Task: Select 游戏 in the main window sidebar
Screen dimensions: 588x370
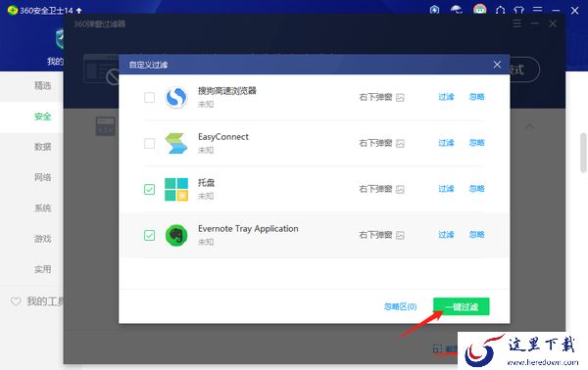Action: tap(42, 239)
